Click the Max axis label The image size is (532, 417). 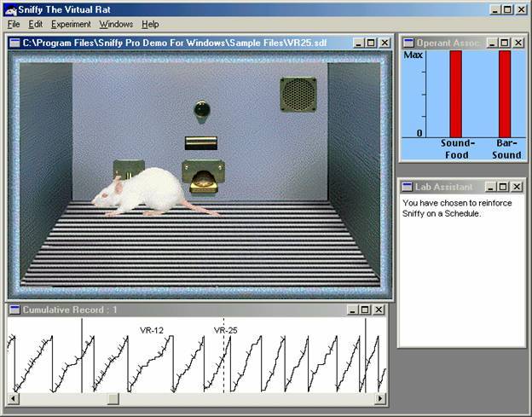[413, 55]
